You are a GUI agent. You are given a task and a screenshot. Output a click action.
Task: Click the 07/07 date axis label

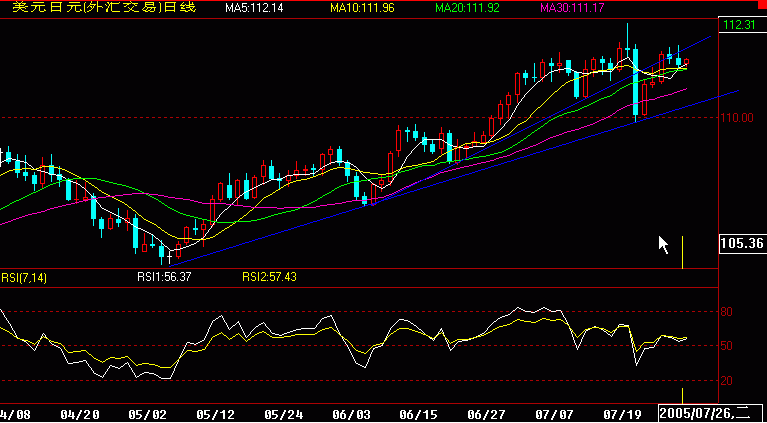556,415
